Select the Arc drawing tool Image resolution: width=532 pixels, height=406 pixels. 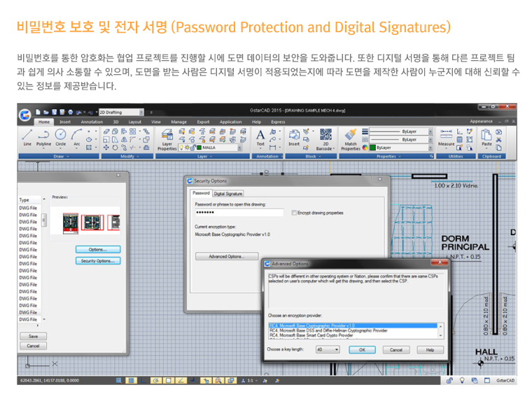point(76,136)
